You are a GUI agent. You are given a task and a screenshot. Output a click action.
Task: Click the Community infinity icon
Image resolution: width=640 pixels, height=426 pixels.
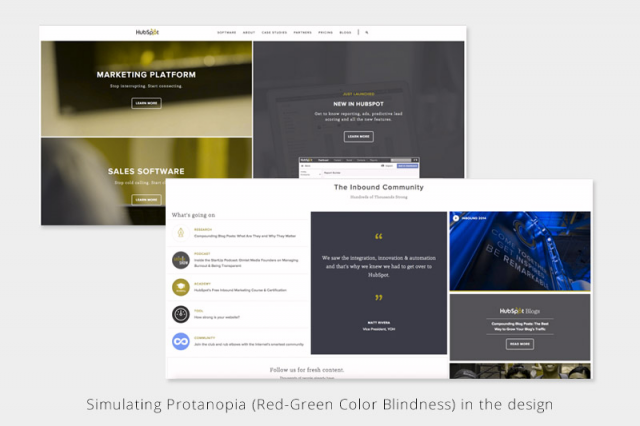click(x=181, y=341)
